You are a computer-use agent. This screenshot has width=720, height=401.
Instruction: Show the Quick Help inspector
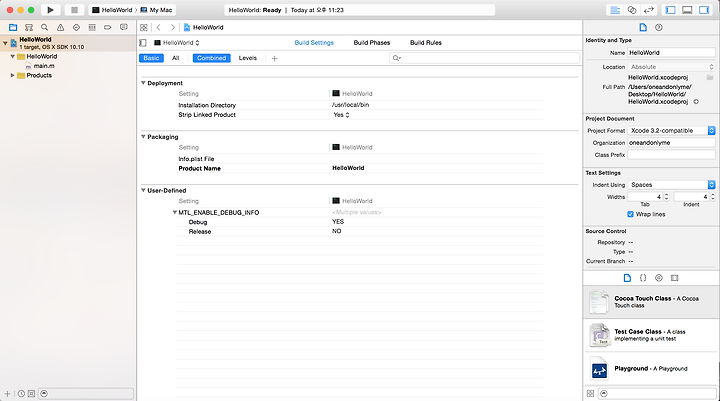point(659,28)
